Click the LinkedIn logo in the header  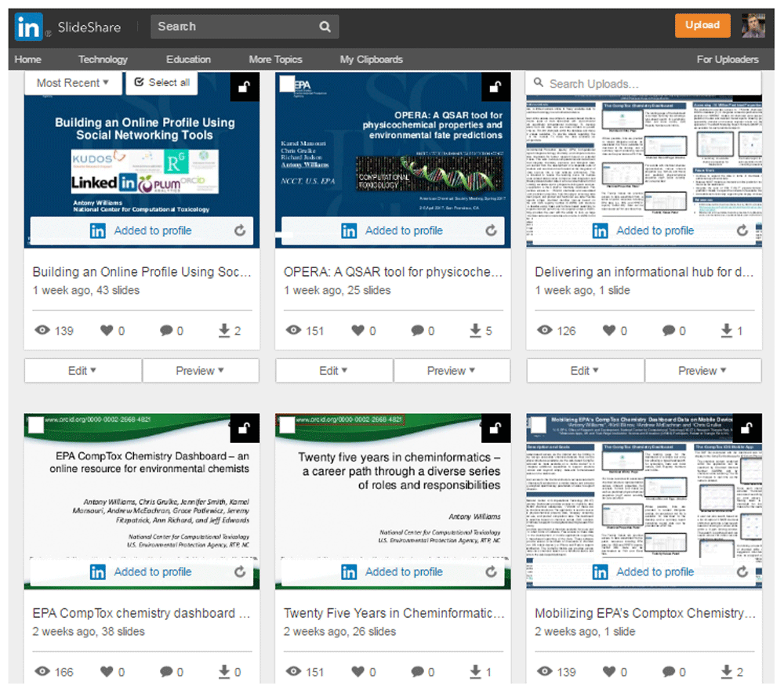28,27
